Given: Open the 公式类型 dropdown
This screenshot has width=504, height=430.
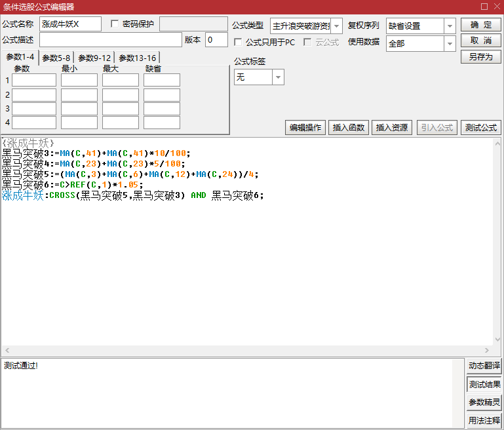Looking at the screenshot, I should [x=336, y=26].
